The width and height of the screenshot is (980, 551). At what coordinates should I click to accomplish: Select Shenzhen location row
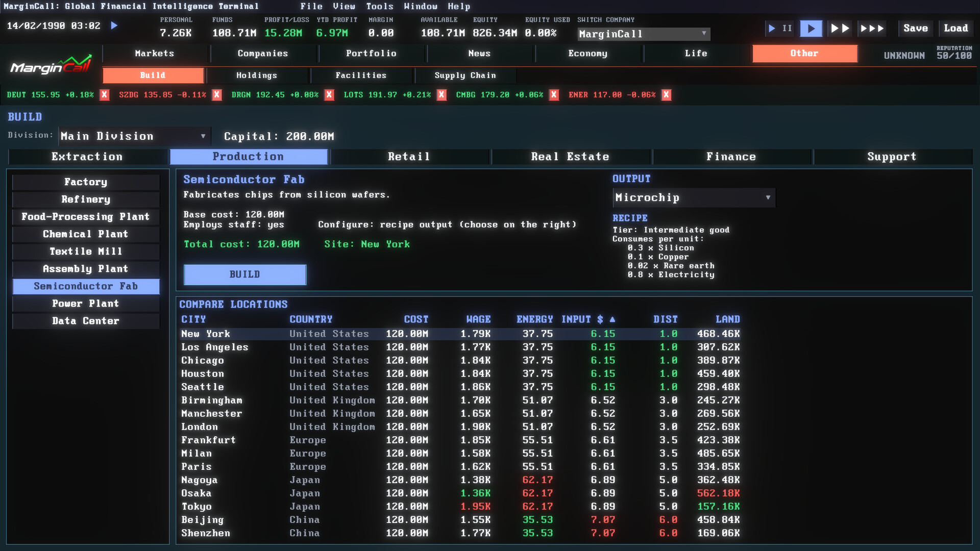point(460,533)
